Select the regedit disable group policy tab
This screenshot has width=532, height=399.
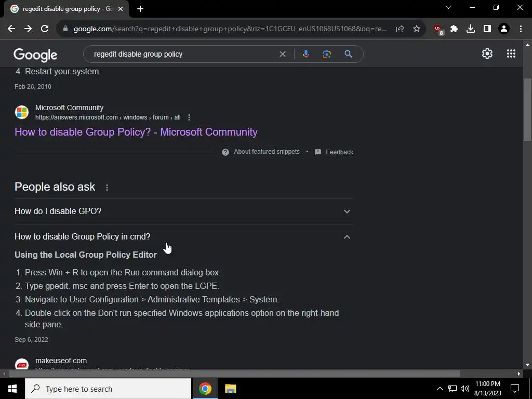tap(66, 9)
